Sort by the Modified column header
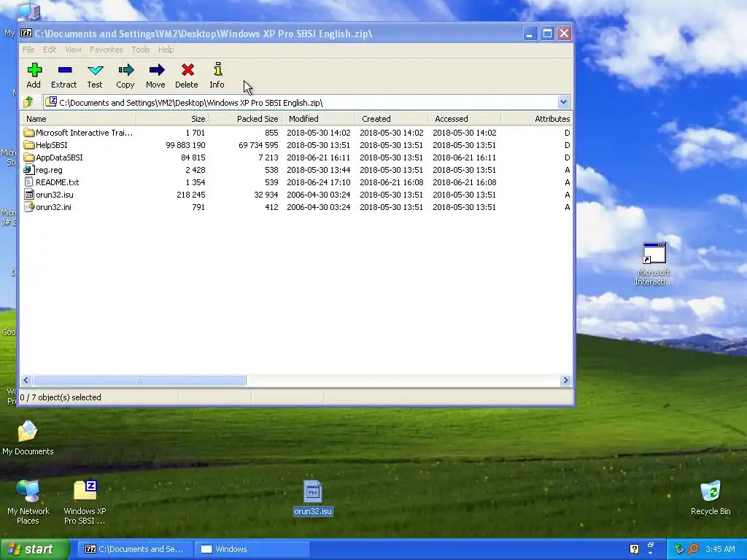This screenshot has width=747, height=560. tap(318, 119)
